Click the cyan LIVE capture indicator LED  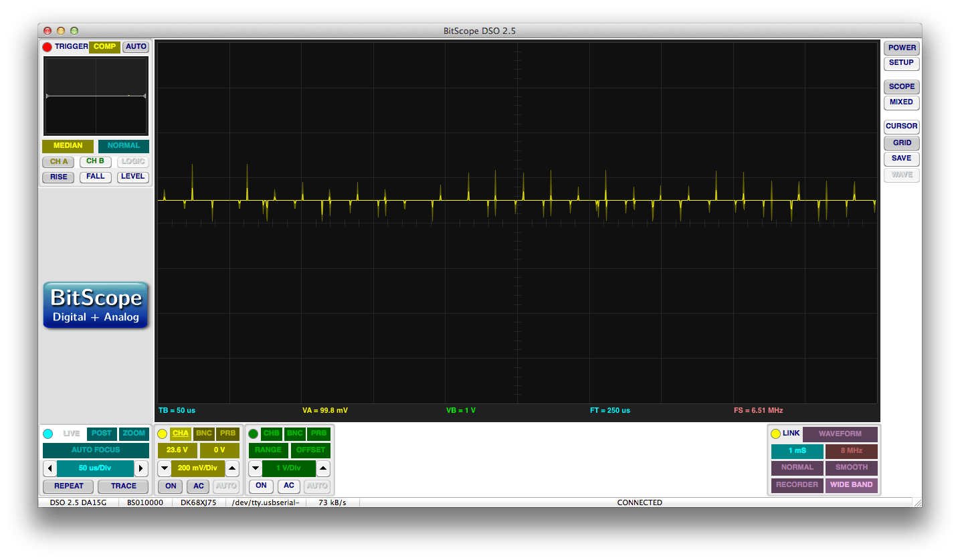coord(47,434)
